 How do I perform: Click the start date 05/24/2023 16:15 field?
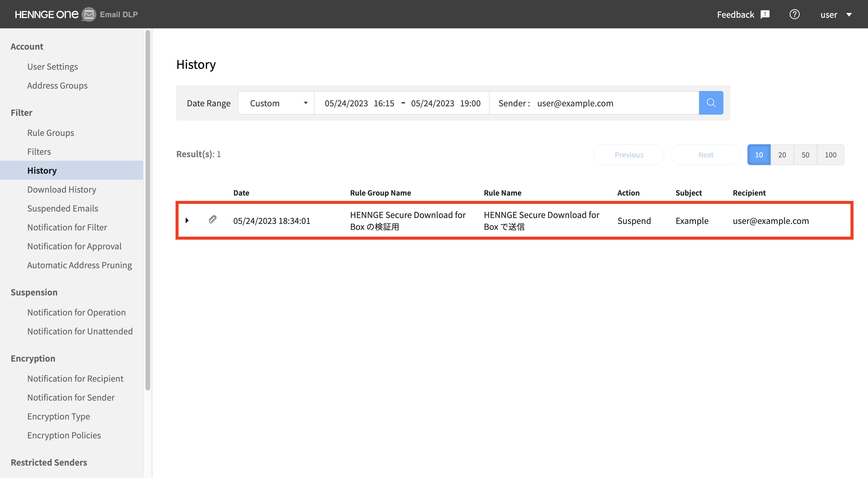(359, 103)
